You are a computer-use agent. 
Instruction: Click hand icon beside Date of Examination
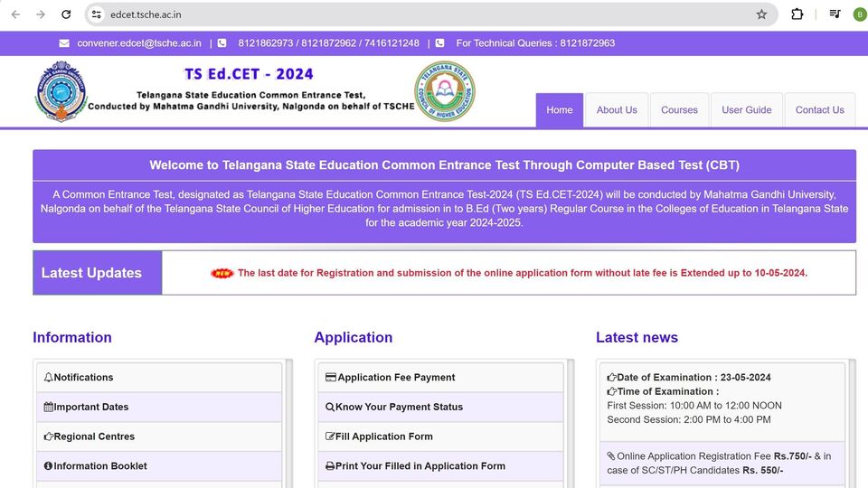coord(612,378)
